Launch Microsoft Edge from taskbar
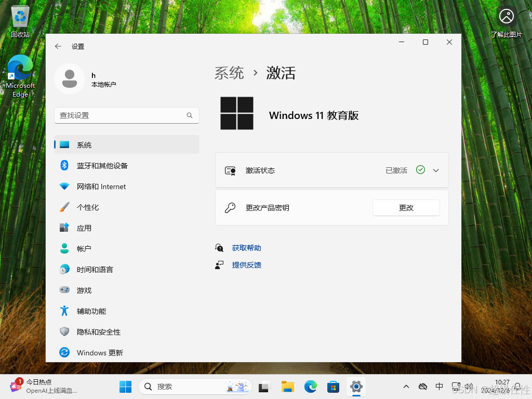532x399 pixels. tap(311, 387)
